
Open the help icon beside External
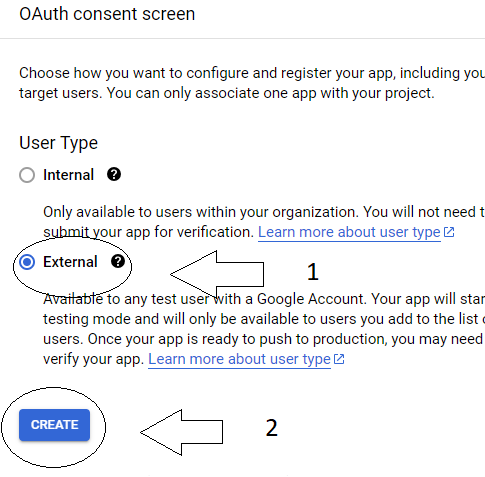point(118,261)
